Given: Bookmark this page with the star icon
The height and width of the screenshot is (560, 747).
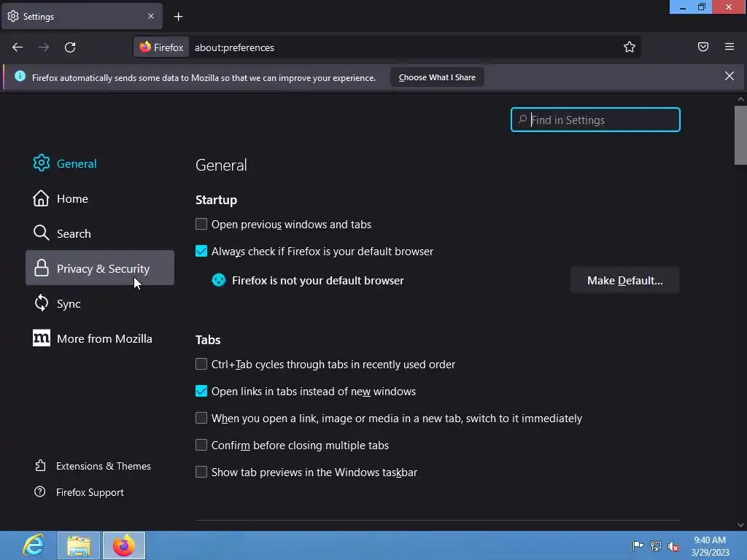Looking at the screenshot, I should point(630,47).
